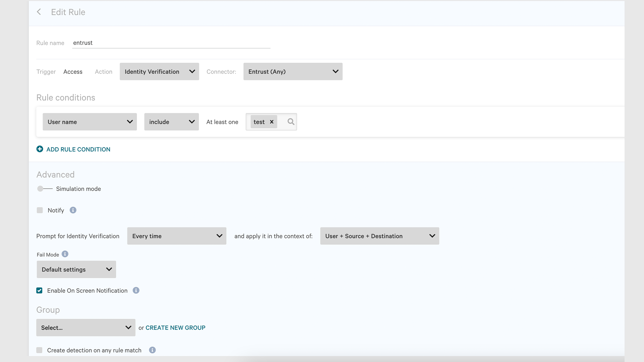This screenshot has width=644, height=362.
Task: Remove the 'test' user name tag
Action: (x=272, y=122)
